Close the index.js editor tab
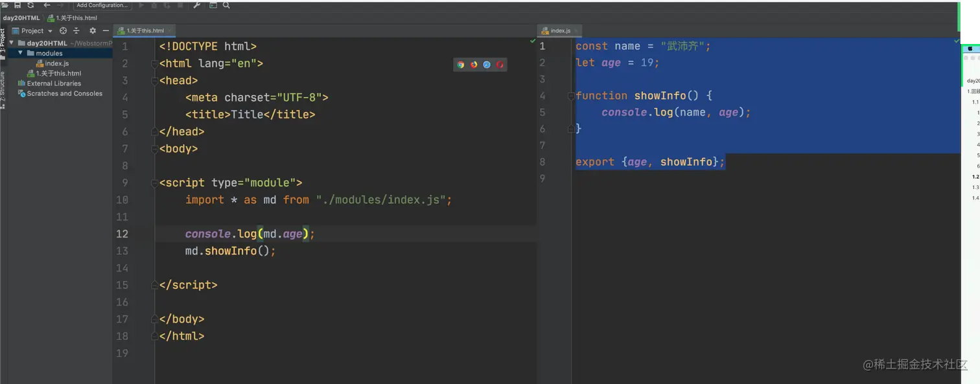This screenshot has height=384, width=980. point(576,30)
